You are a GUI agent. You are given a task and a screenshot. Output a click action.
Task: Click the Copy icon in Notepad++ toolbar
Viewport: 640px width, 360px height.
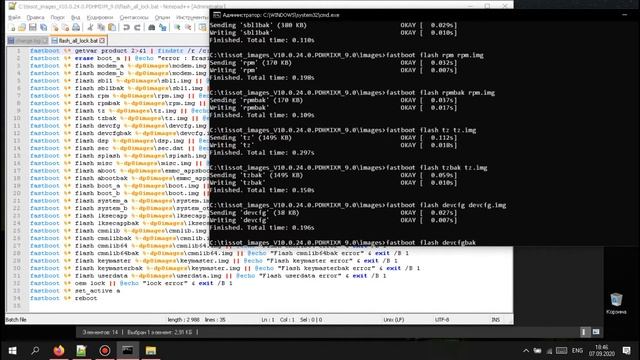click(x=101, y=27)
